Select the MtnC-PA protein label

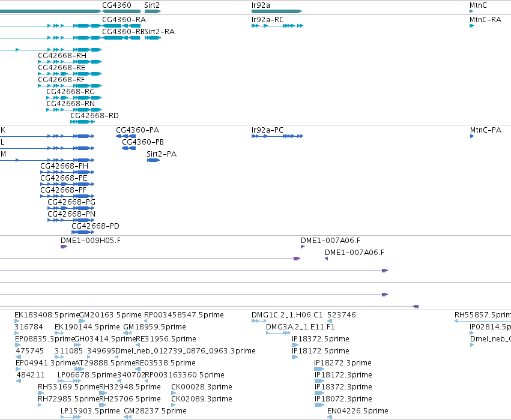coord(486,130)
